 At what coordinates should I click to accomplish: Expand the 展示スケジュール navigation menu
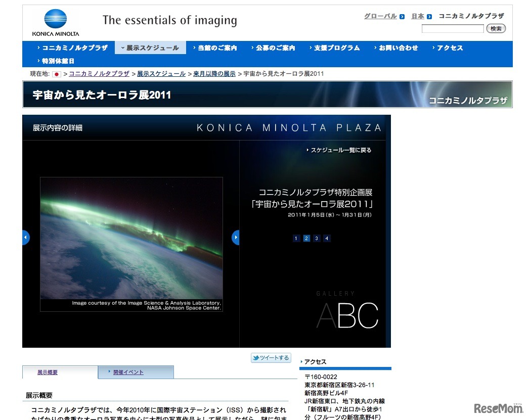pyautogui.click(x=151, y=48)
